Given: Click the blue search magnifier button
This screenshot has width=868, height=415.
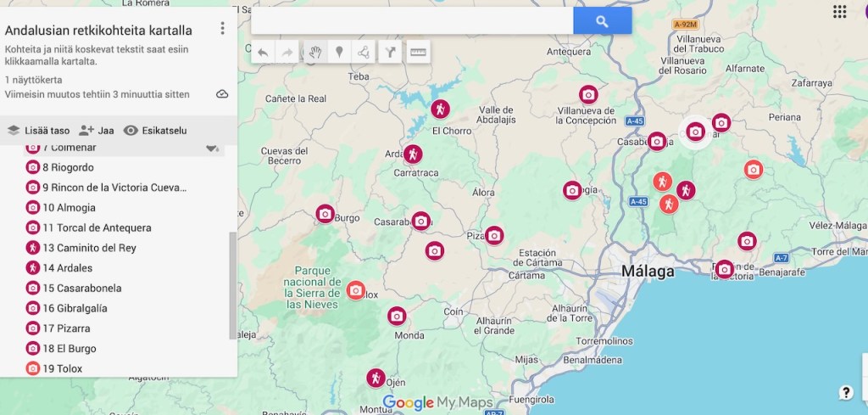Looking at the screenshot, I should point(602,21).
